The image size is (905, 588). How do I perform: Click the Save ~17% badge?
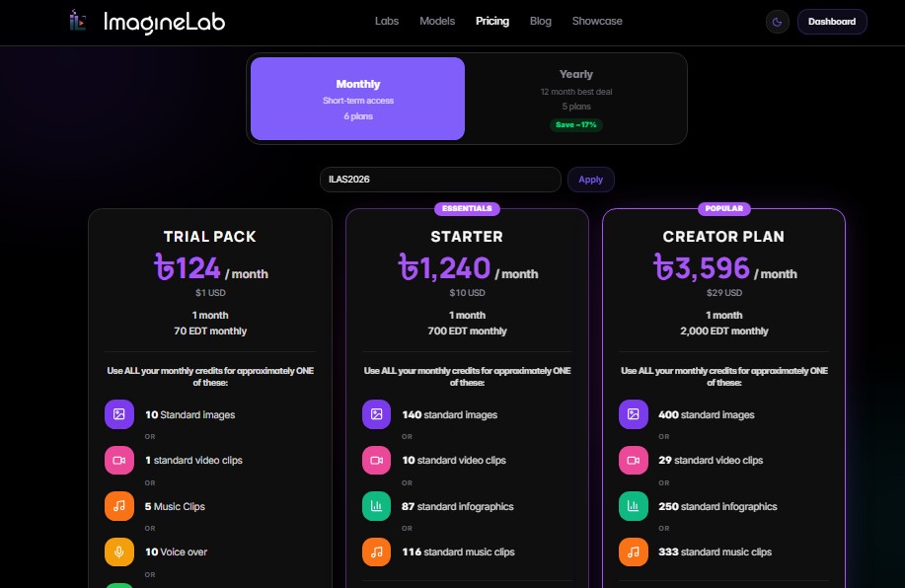point(575,124)
